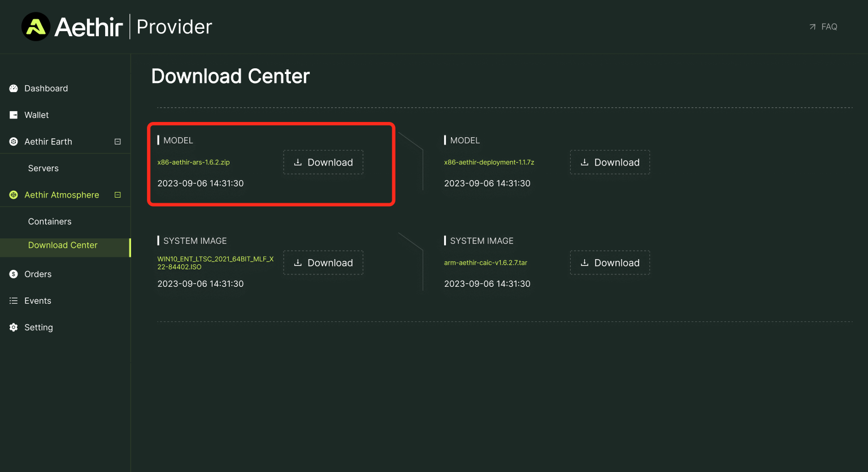This screenshot has width=868, height=472.
Task: Click the Wallet icon in sidebar
Action: [14, 115]
